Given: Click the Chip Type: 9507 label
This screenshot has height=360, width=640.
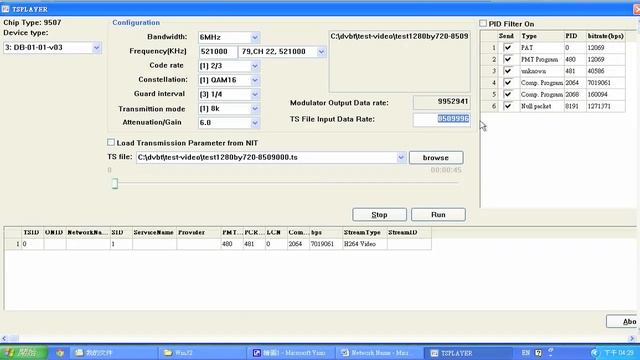Looking at the screenshot, I should pos(32,22).
